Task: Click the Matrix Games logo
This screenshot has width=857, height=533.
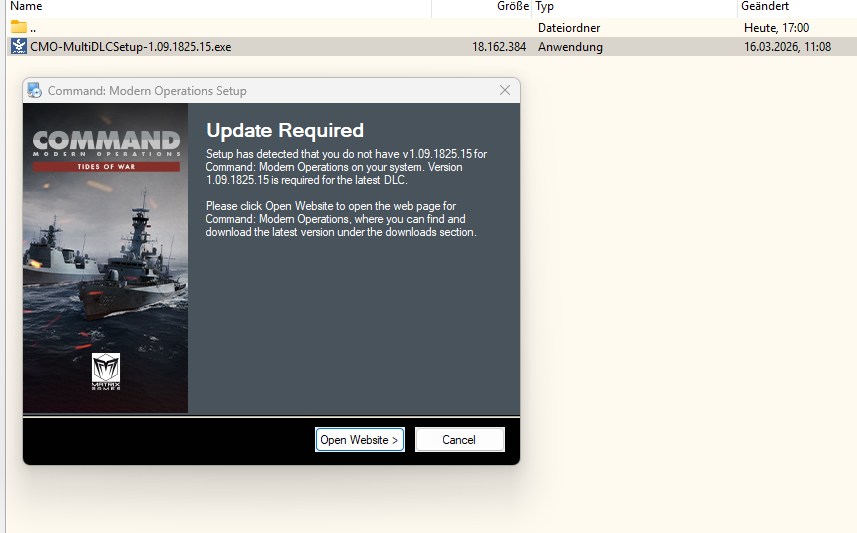Action: tap(105, 372)
